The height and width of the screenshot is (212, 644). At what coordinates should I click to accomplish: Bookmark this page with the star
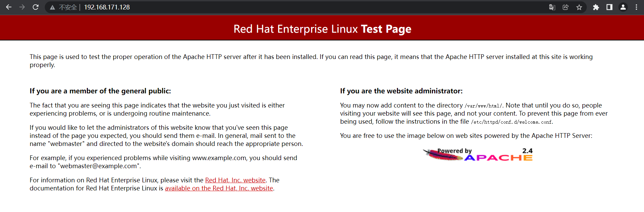(579, 7)
